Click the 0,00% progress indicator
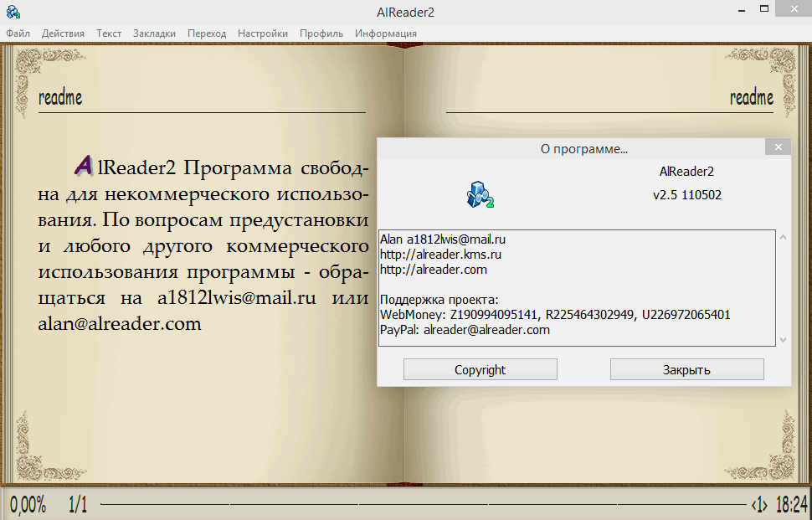 click(28, 504)
